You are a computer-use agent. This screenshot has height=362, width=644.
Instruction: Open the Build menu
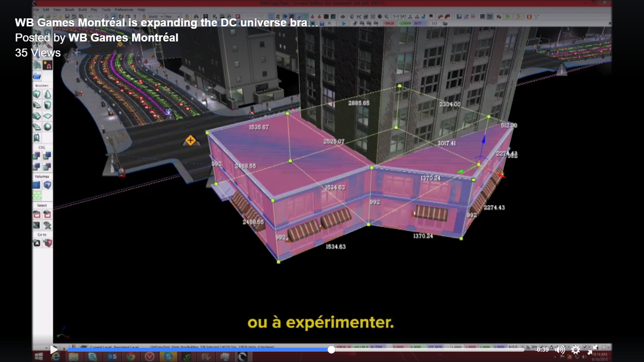click(x=83, y=9)
